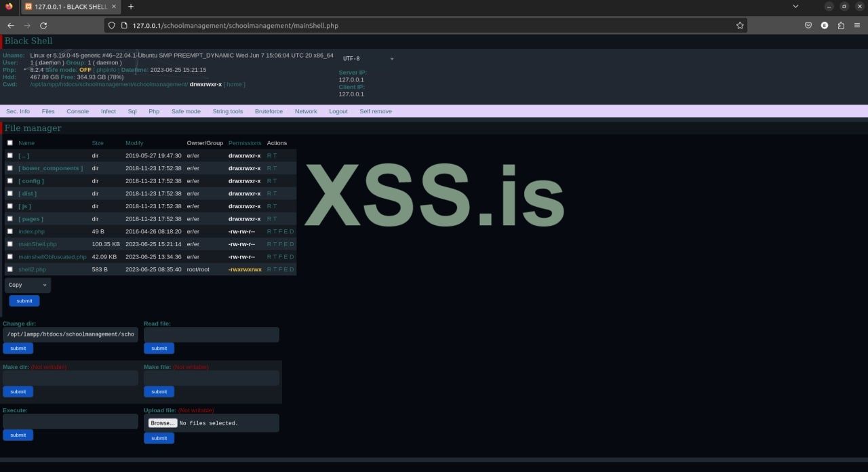Bookmark this page with the star icon
Screen dimensions: 868x472
[740, 25]
